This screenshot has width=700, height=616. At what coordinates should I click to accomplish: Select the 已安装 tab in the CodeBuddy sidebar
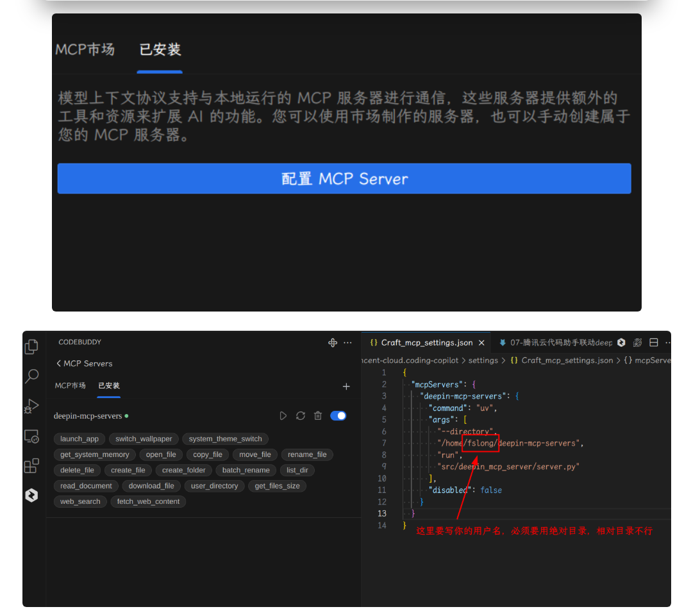109,385
